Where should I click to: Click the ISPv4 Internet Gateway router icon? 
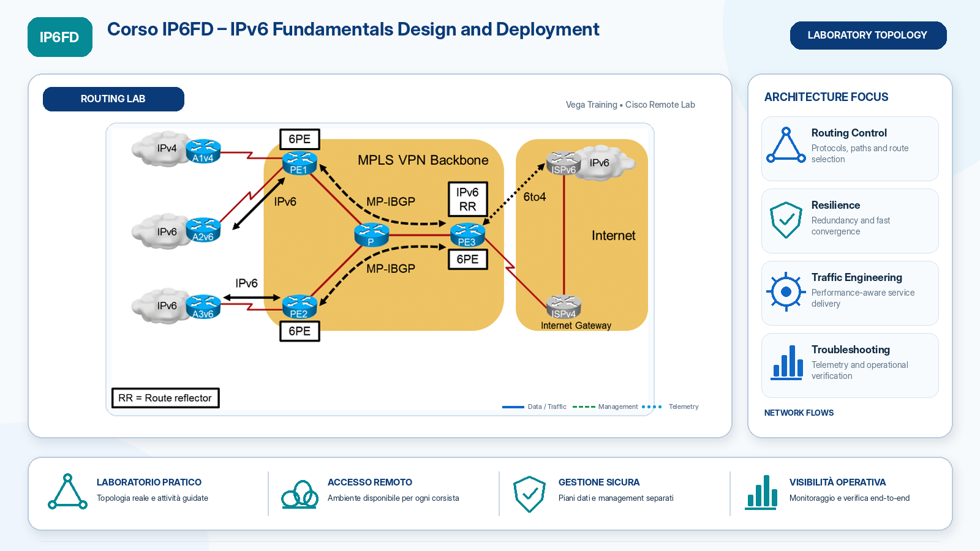pyautogui.click(x=563, y=307)
